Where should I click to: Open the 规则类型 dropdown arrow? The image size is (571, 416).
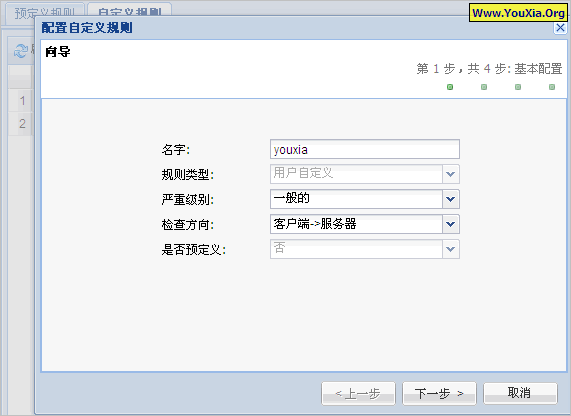(x=450, y=174)
